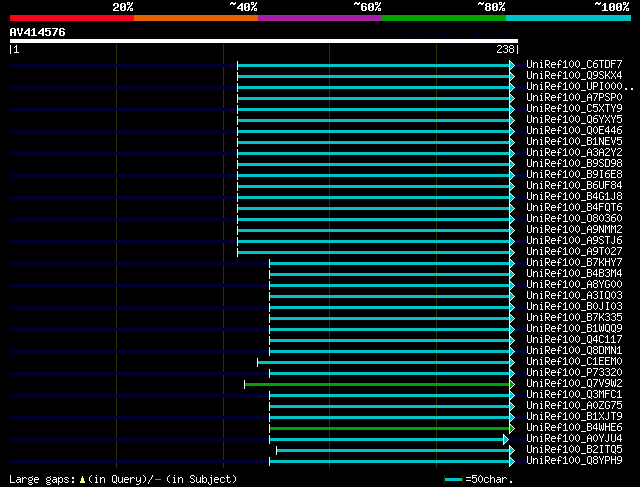
Task: Click UniRef100_A0ZG75 label
Action: coord(574,406)
